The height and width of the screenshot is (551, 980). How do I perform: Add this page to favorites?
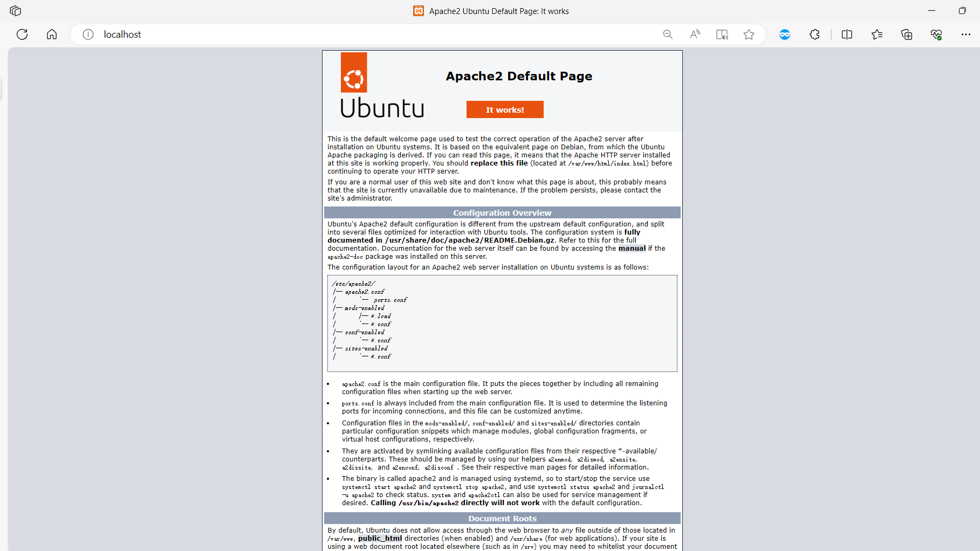[x=749, y=35]
